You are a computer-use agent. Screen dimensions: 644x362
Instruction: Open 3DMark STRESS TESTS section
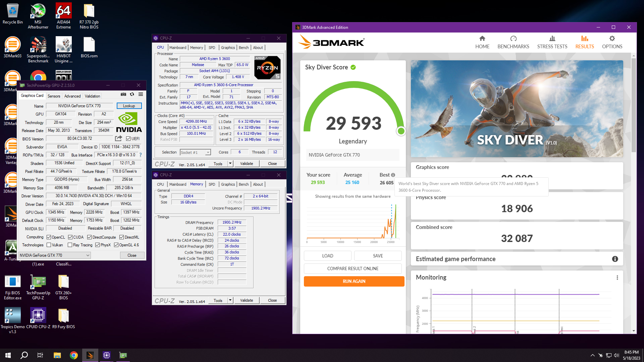point(552,43)
